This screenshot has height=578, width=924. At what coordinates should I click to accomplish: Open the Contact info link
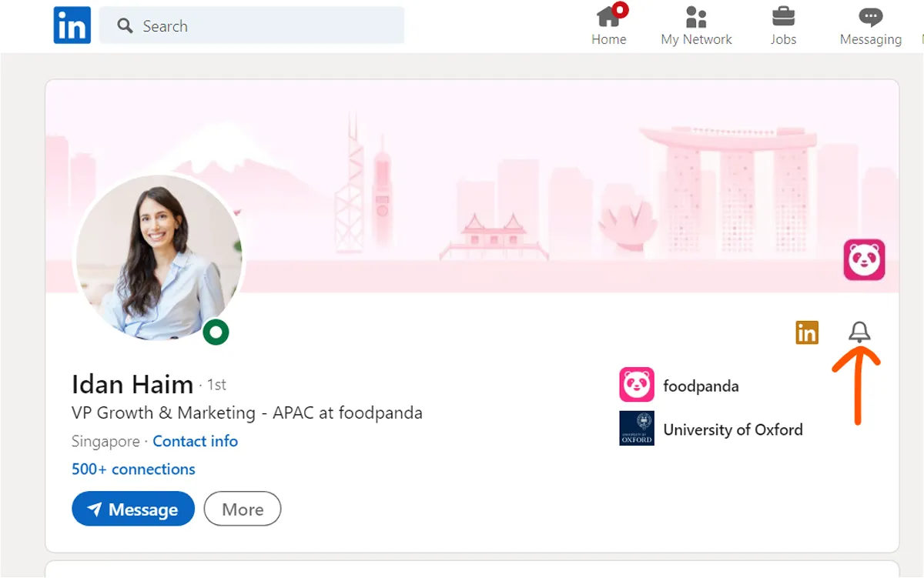[x=195, y=441]
